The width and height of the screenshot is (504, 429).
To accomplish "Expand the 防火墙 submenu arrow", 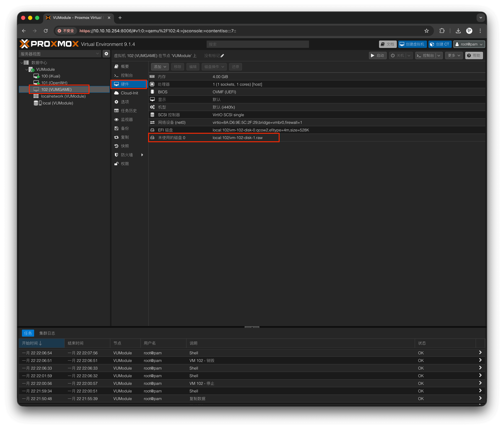I will [x=142, y=155].
